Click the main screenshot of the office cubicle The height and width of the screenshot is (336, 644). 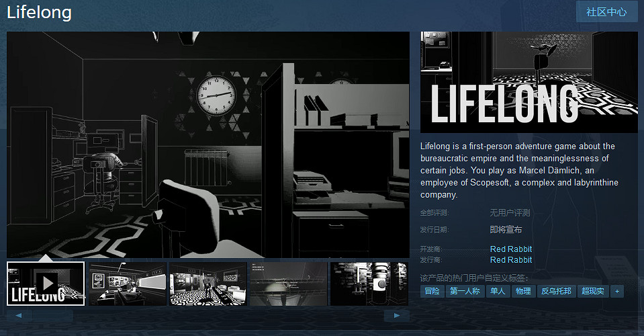tap(208, 144)
